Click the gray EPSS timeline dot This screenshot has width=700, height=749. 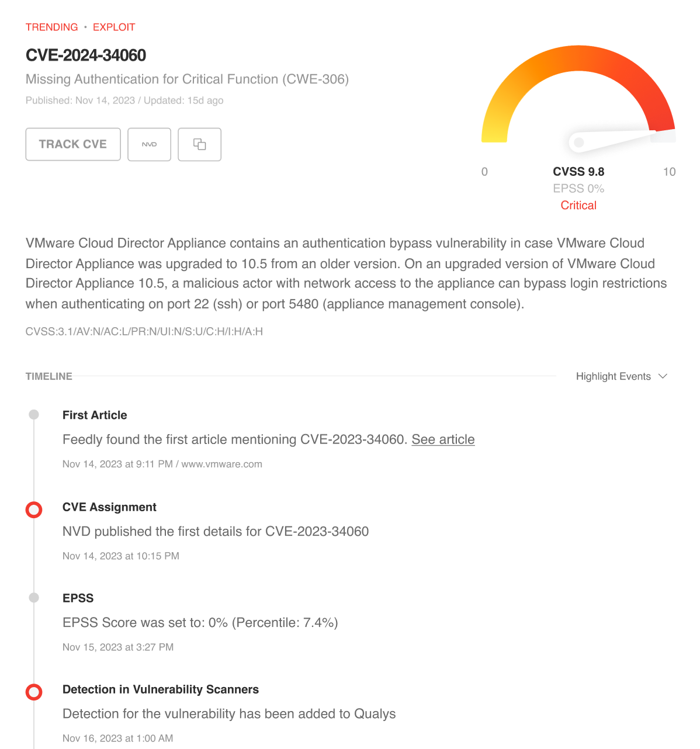pyautogui.click(x=34, y=598)
